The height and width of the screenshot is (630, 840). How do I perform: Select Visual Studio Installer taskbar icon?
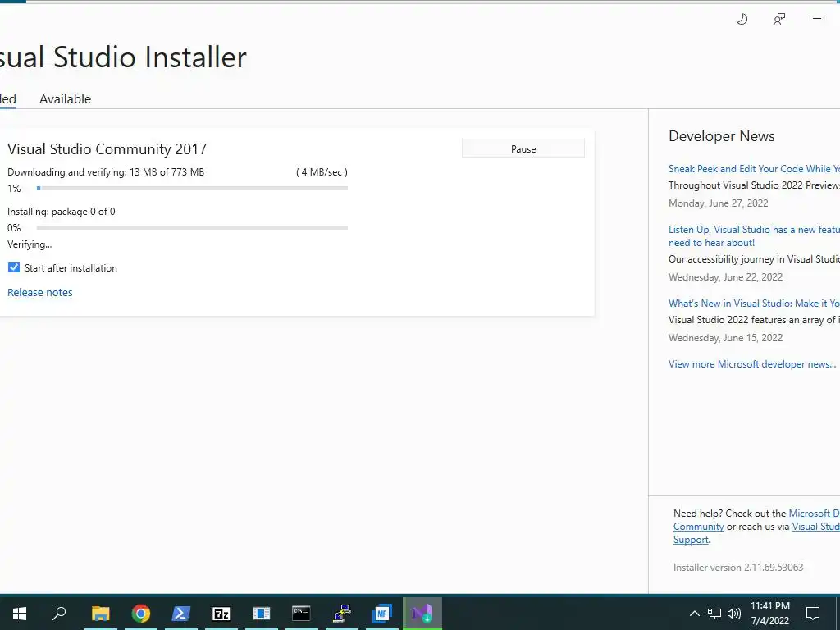click(x=422, y=614)
